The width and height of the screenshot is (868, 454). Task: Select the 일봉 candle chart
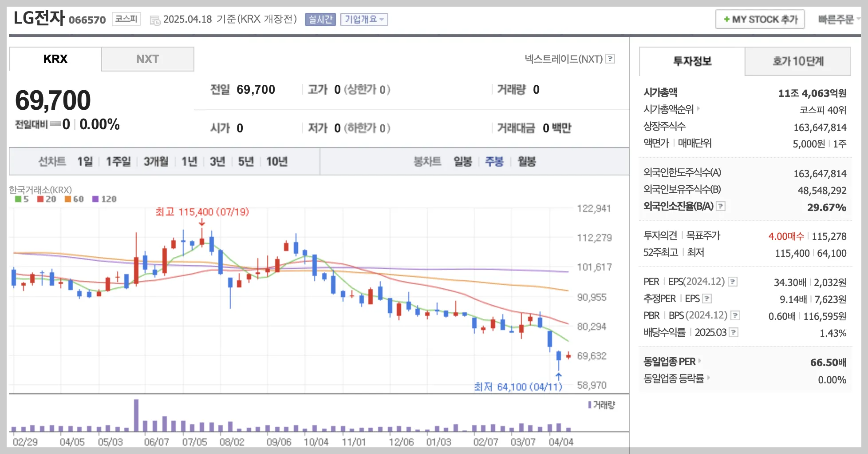pos(463,161)
